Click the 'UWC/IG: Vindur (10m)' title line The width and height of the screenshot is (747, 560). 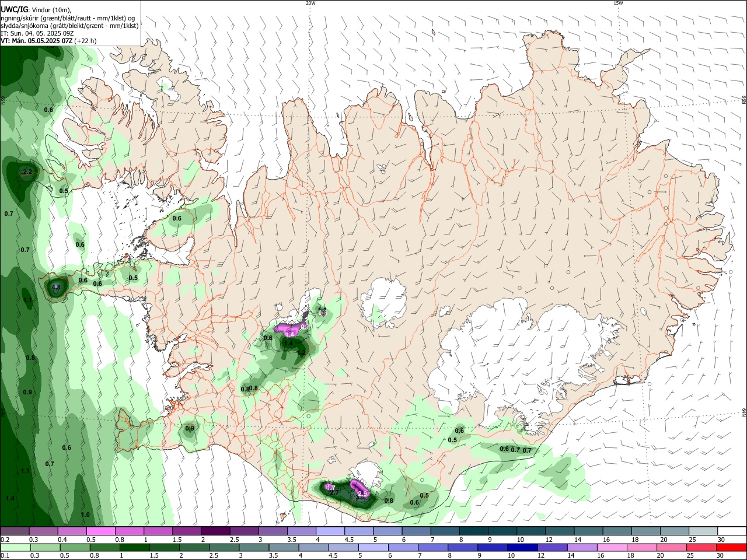[x=36, y=10]
